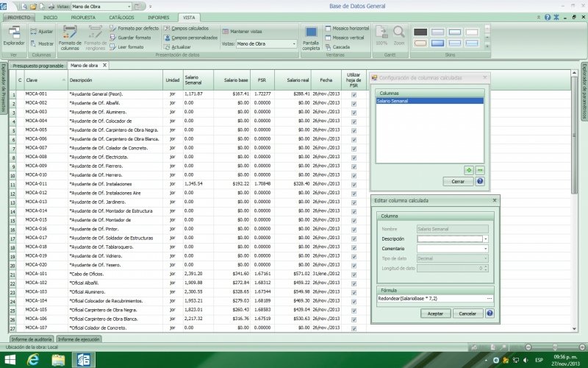Switch to the Presupuesto programable tab
The height and width of the screenshot is (368, 588).
[38, 66]
